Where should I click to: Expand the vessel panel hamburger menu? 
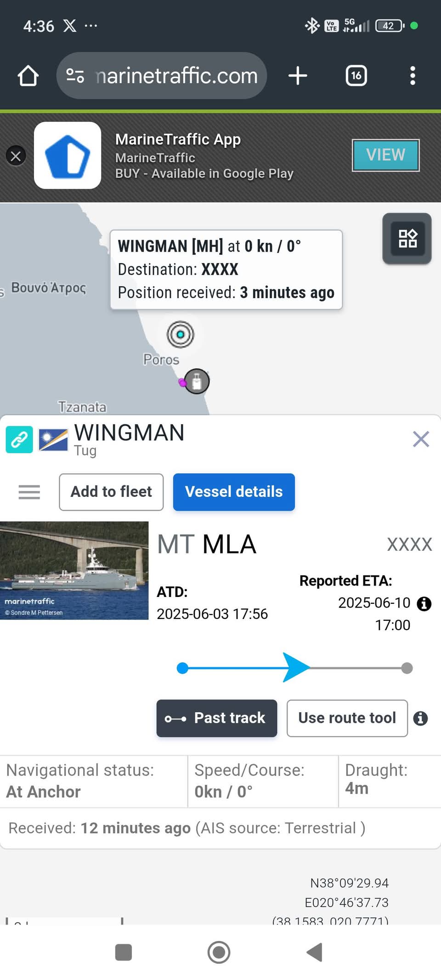click(29, 492)
